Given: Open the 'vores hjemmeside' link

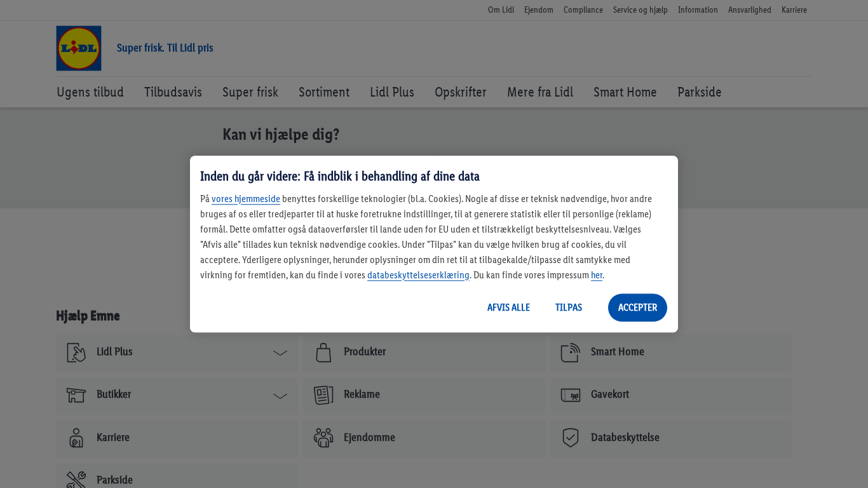Looking at the screenshot, I should (246, 199).
